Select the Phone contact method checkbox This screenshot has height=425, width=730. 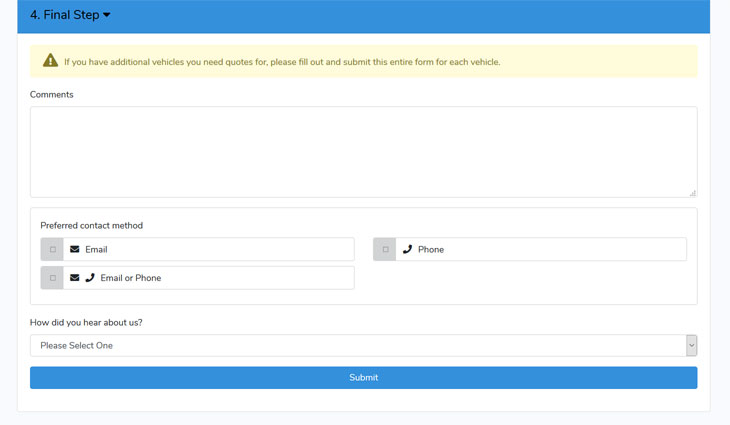[x=385, y=250]
